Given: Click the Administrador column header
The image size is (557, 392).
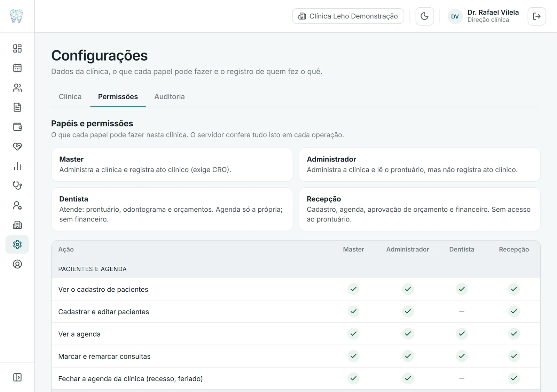Looking at the screenshot, I should point(408,249).
